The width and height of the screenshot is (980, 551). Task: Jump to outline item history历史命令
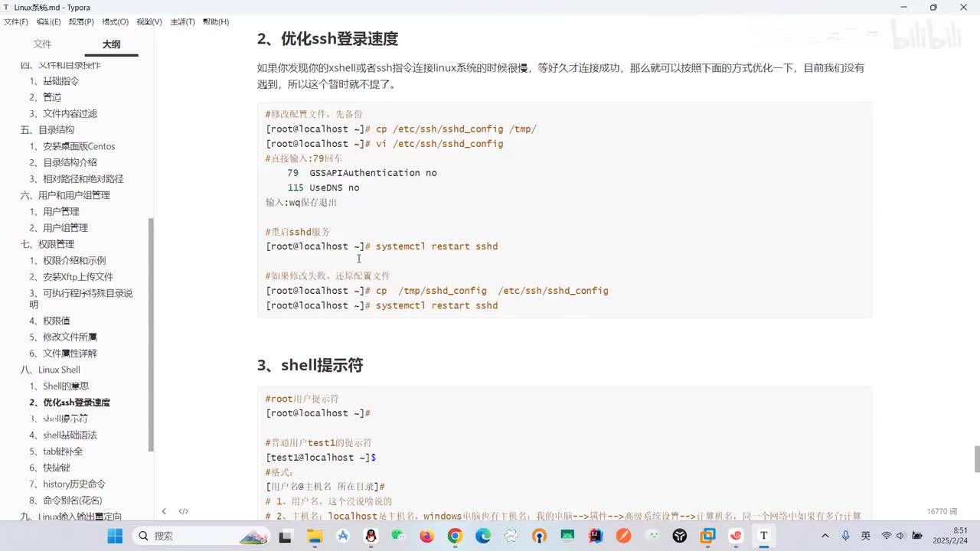tap(73, 484)
